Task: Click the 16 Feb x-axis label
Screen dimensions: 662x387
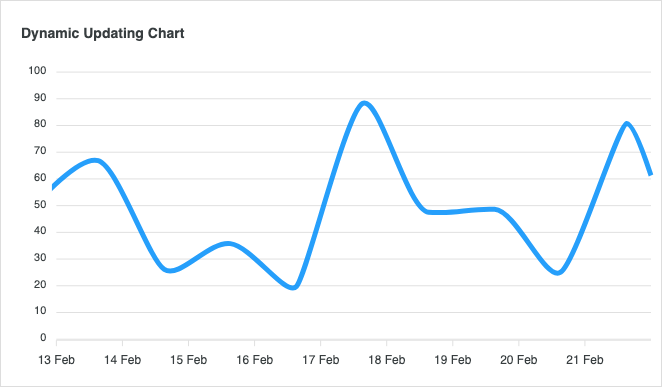Action: 255,360
